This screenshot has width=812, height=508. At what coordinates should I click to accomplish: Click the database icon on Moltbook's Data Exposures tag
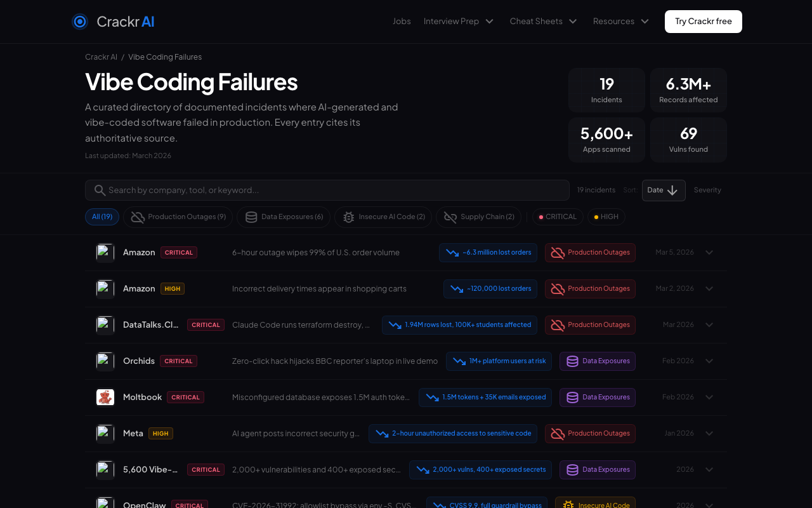[571, 397]
